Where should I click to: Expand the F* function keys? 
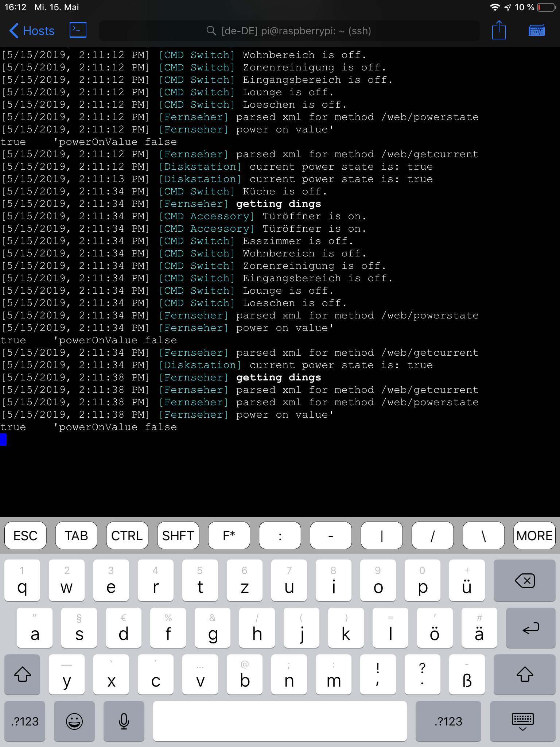[x=229, y=535]
